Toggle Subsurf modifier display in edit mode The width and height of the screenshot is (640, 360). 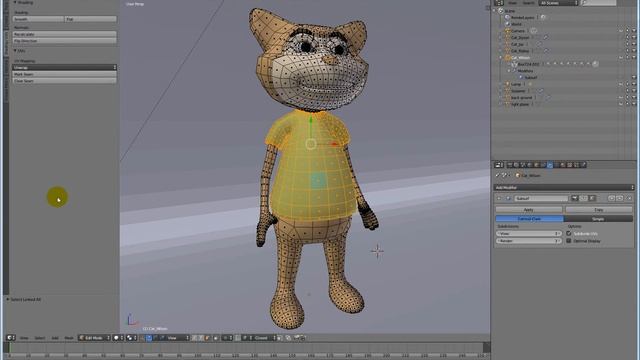592,198
